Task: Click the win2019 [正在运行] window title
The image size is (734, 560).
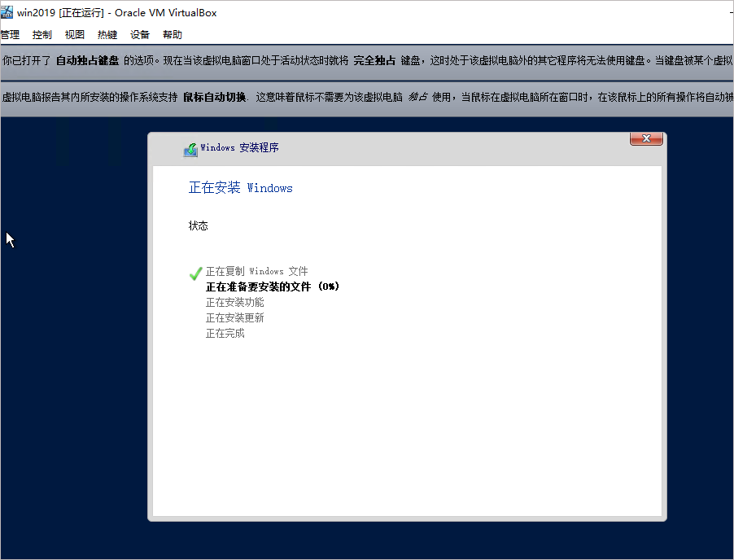Action: [x=117, y=13]
